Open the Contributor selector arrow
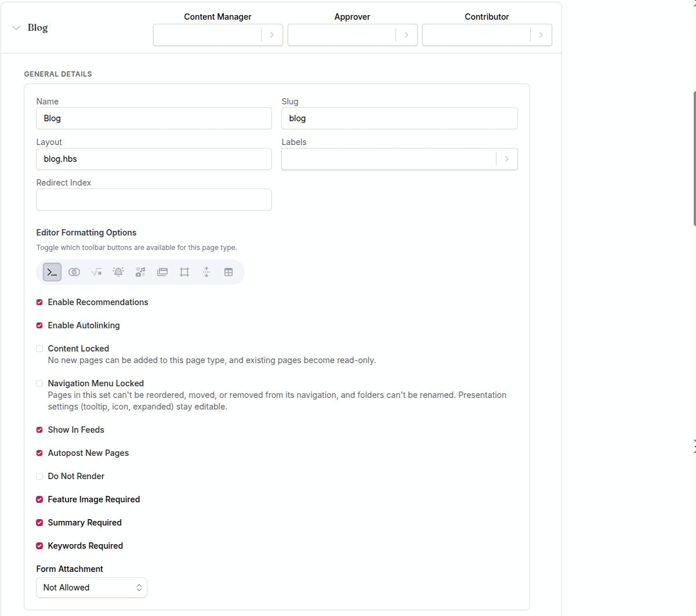Viewport: 696px width, 616px height. pos(541,35)
